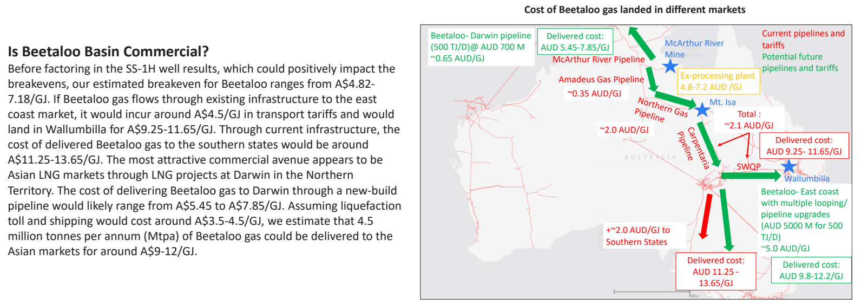Viewport: 868px width, 305px height.
Task: Click the blue star at McArthur River Mine
Action: (670, 66)
